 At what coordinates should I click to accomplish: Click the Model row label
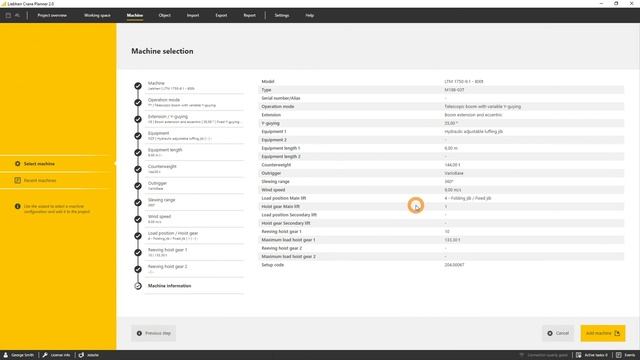tap(268, 82)
